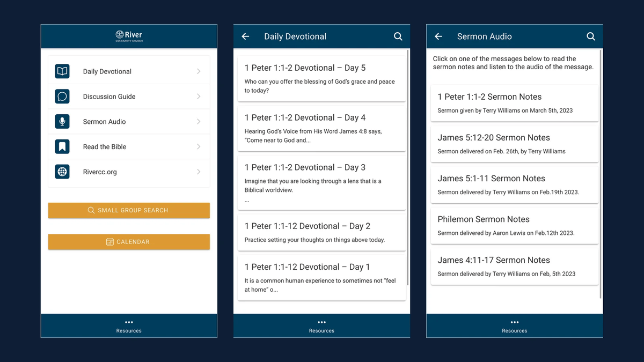The width and height of the screenshot is (644, 362).
Task: Click "Sermon given by Terry Williams on March 5th, 2023"
Action: tap(505, 110)
